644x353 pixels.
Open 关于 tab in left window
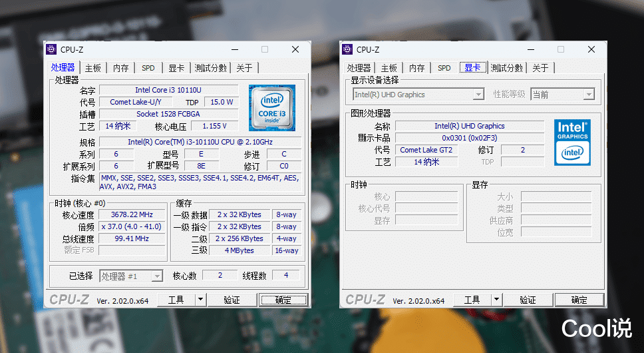244,68
